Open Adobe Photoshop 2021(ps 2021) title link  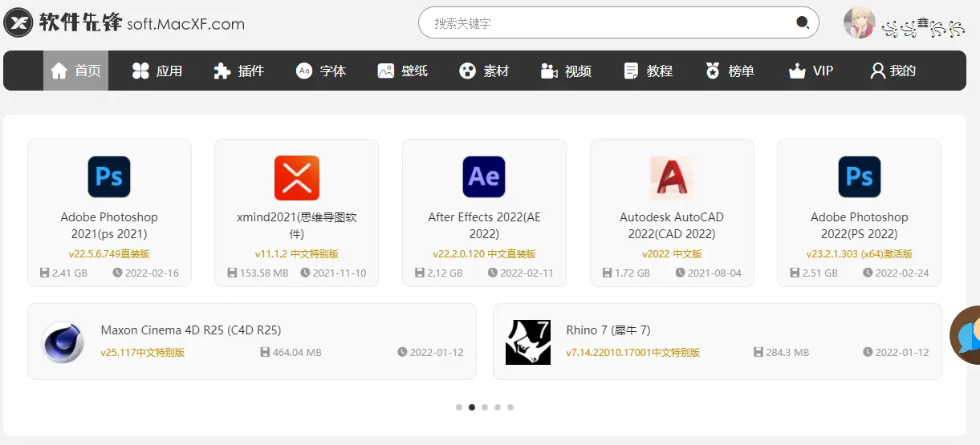pyautogui.click(x=109, y=225)
